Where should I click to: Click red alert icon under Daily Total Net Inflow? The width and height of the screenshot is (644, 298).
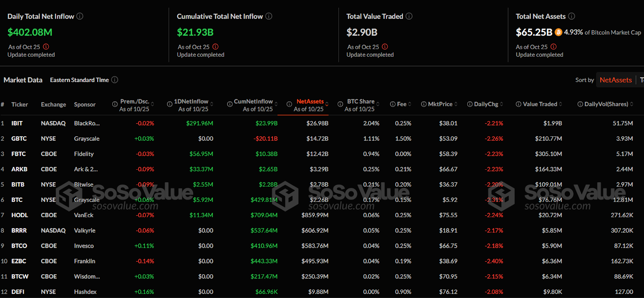(46, 47)
